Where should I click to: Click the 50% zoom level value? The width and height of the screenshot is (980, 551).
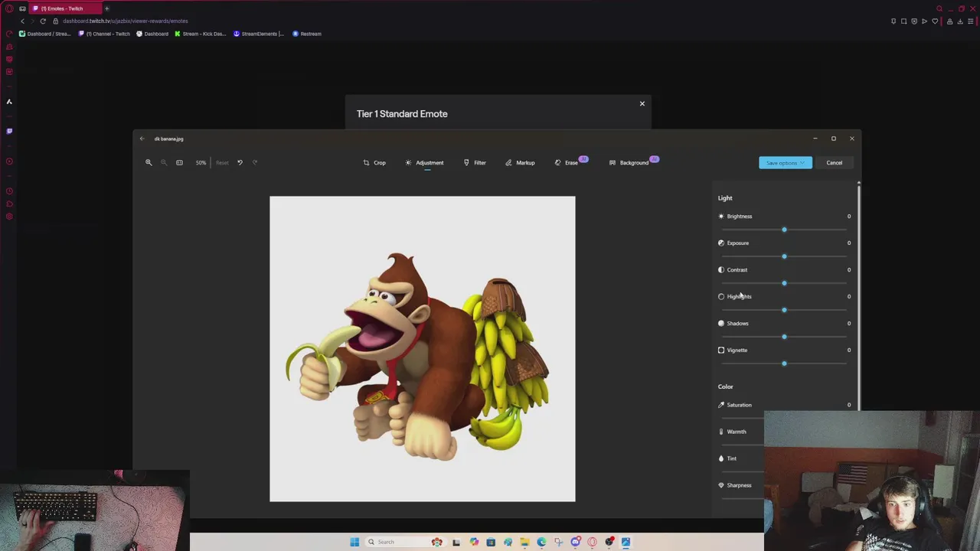(x=201, y=162)
